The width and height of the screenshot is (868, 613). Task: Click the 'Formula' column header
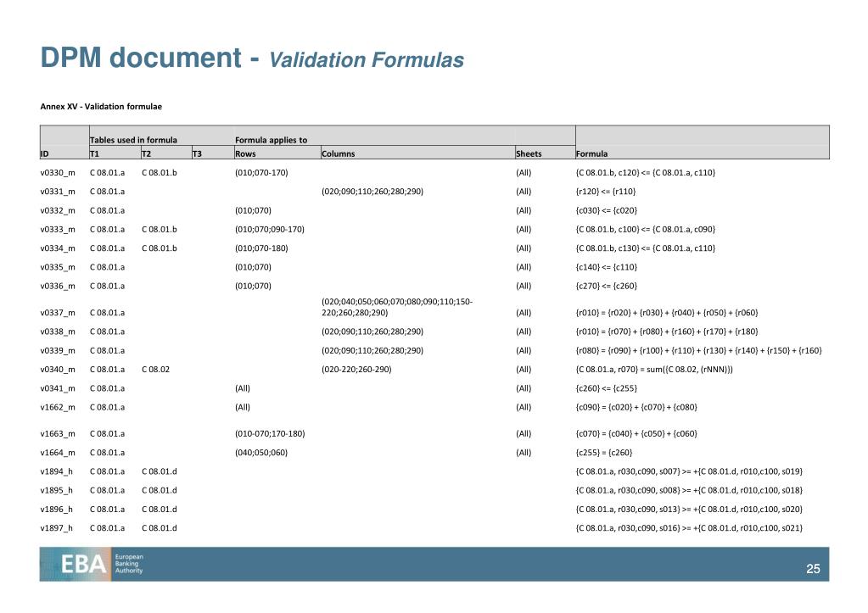(x=591, y=153)
